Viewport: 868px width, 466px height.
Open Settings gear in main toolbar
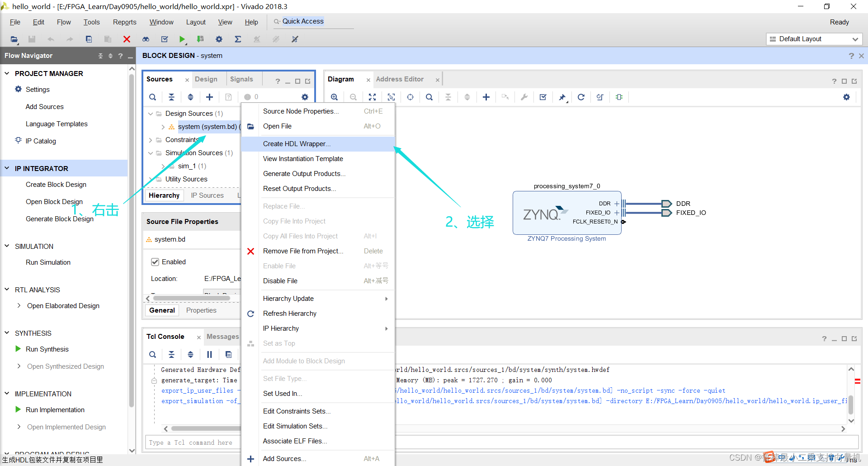[x=219, y=39]
